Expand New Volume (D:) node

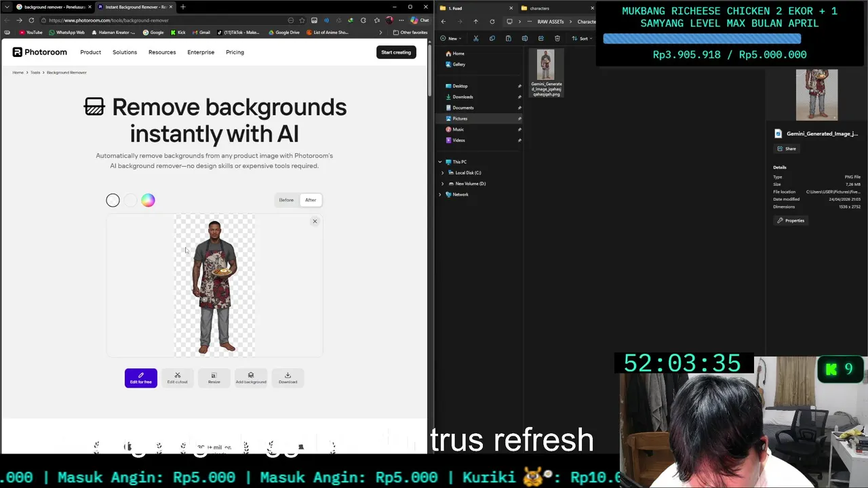tap(443, 184)
